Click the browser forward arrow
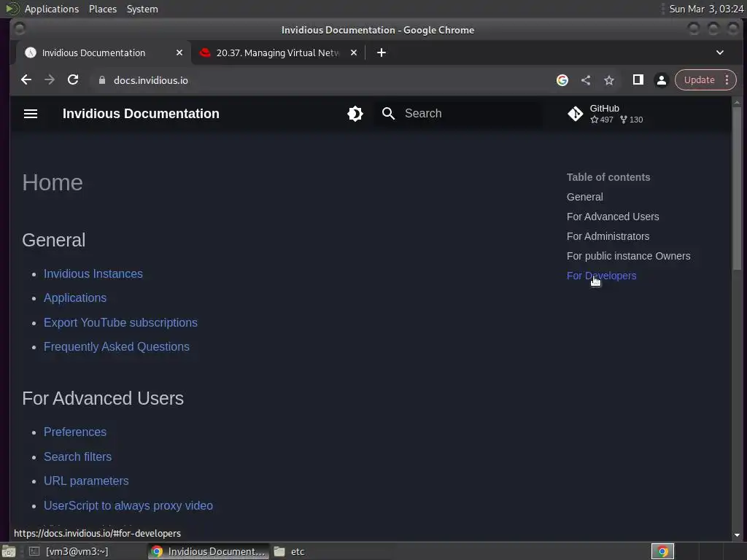The width and height of the screenshot is (747, 560). point(50,80)
